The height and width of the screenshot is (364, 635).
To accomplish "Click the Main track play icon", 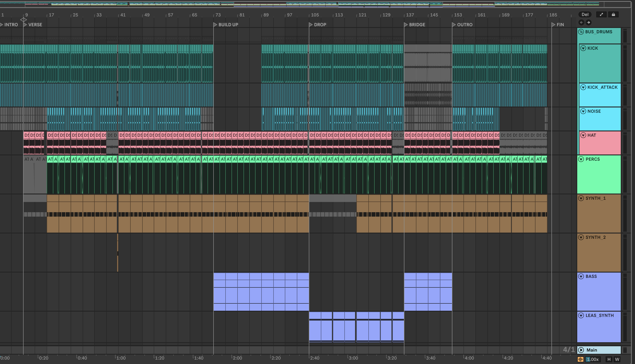I will point(581,350).
